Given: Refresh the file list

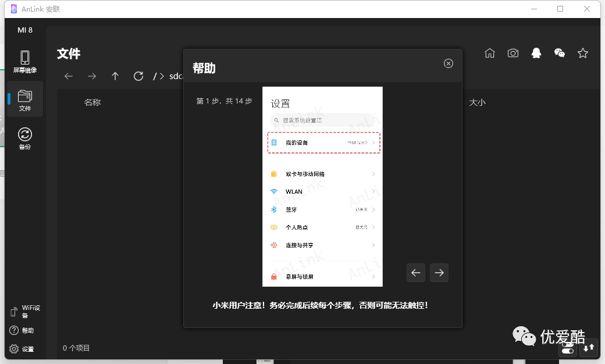Looking at the screenshot, I should [x=138, y=76].
